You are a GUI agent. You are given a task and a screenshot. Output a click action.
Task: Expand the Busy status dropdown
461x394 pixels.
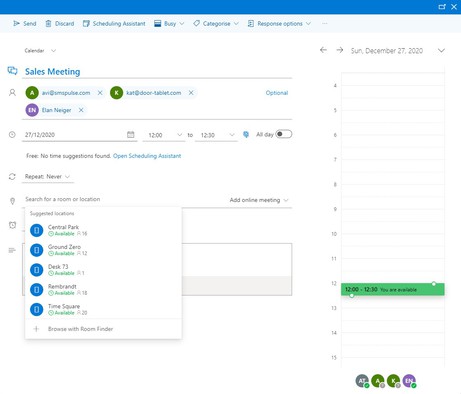click(169, 24)
